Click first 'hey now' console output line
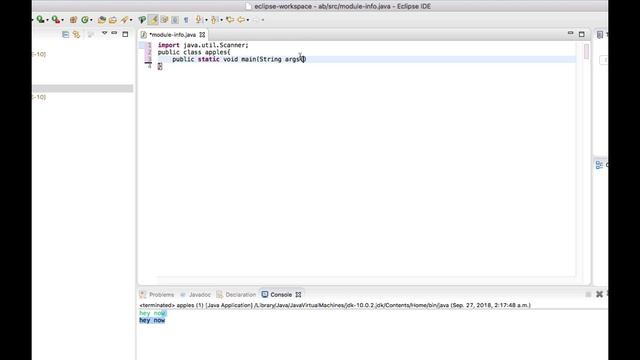The width and height of the screenshot is (640, 360). [152, 313]
